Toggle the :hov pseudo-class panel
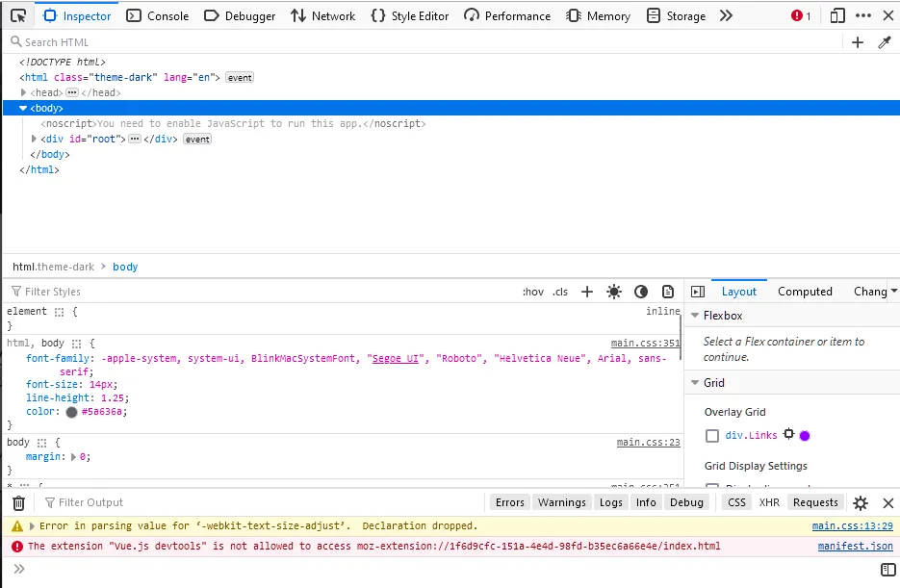The image size is (900, 588). coord(532,292)
